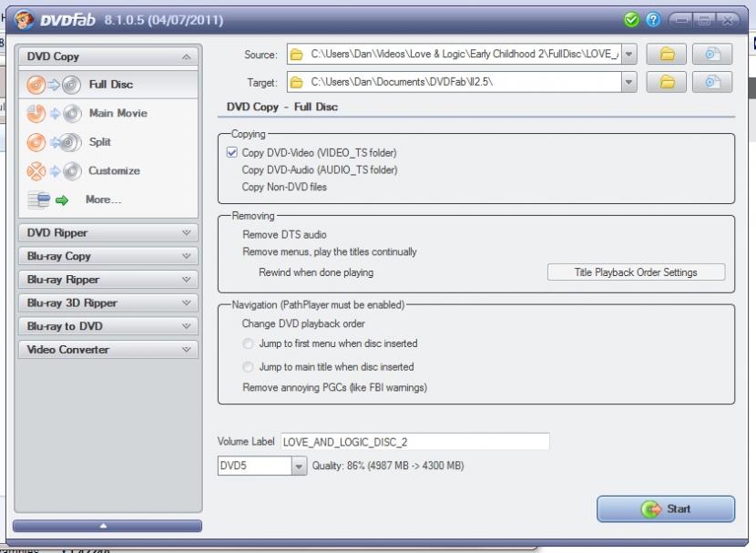The image size is (756, 553).
Task: Open the Target path dropdown arrow
Action: coord(628,82)
